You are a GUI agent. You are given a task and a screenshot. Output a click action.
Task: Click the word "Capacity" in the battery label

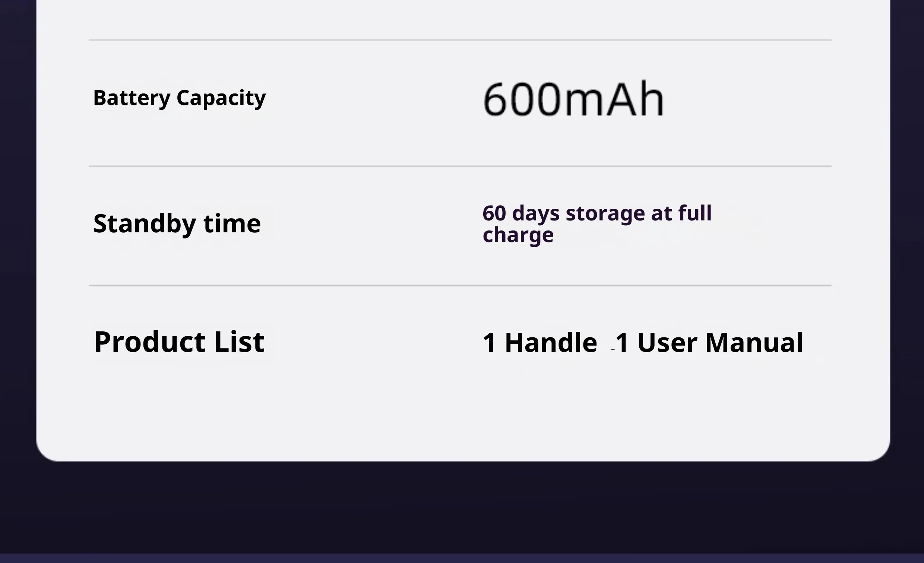point(221,98)
